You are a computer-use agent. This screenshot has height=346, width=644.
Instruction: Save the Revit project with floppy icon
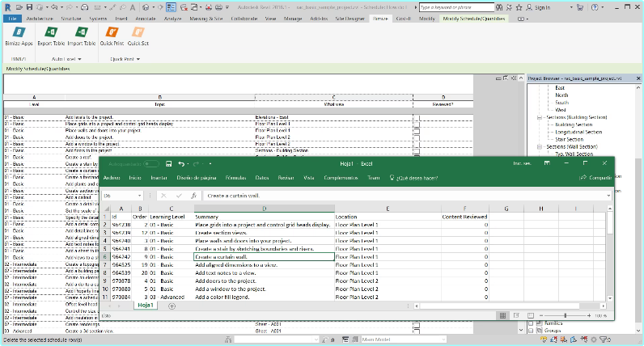pos(29,7)
